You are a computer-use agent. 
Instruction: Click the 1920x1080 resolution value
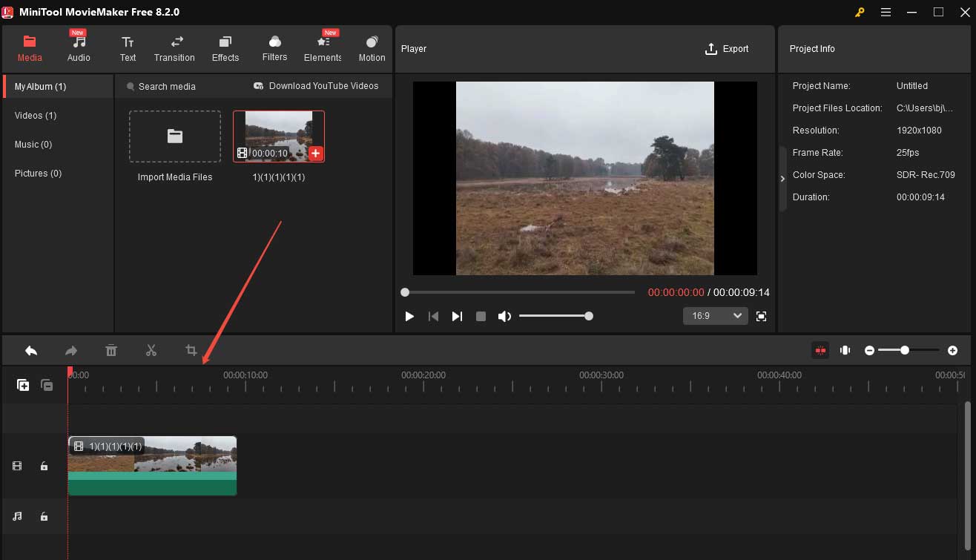click(x=919, y=131)
